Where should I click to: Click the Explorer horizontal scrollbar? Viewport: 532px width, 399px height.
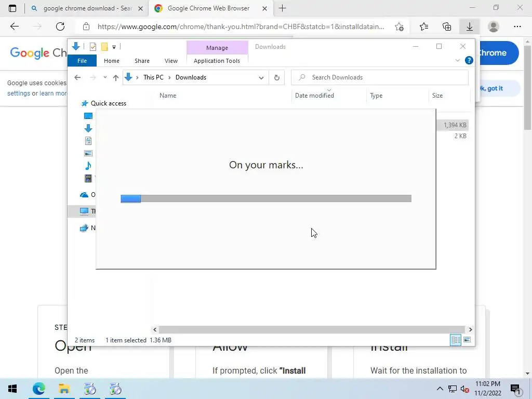pyautogui.click(x=312, y=329)
